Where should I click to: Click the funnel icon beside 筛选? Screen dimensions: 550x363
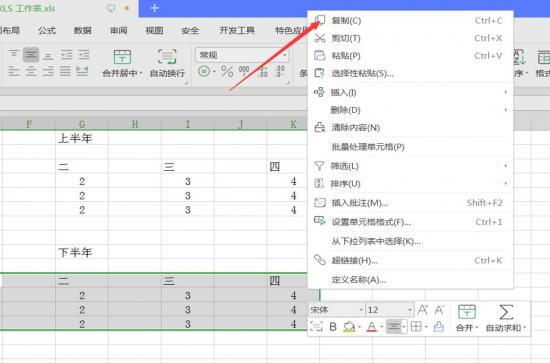click(319, 166)
